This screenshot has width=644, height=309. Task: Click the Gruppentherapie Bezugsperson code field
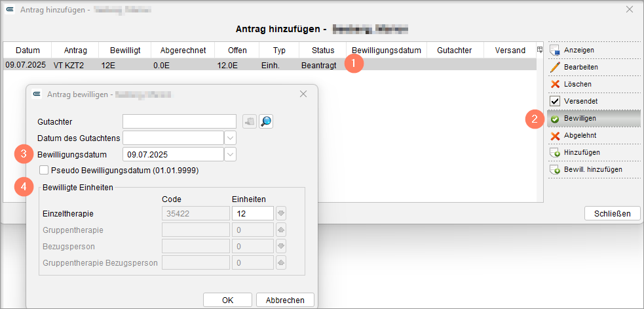[196, 262]
